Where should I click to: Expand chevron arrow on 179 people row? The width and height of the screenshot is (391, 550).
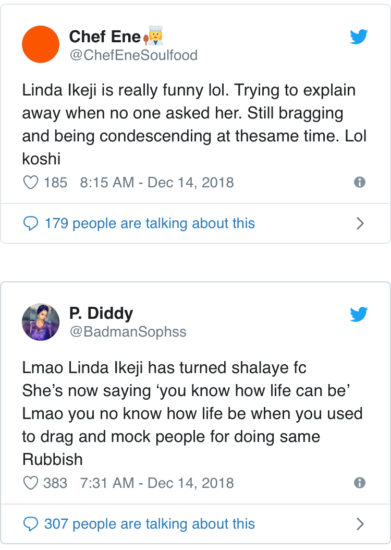360,223
